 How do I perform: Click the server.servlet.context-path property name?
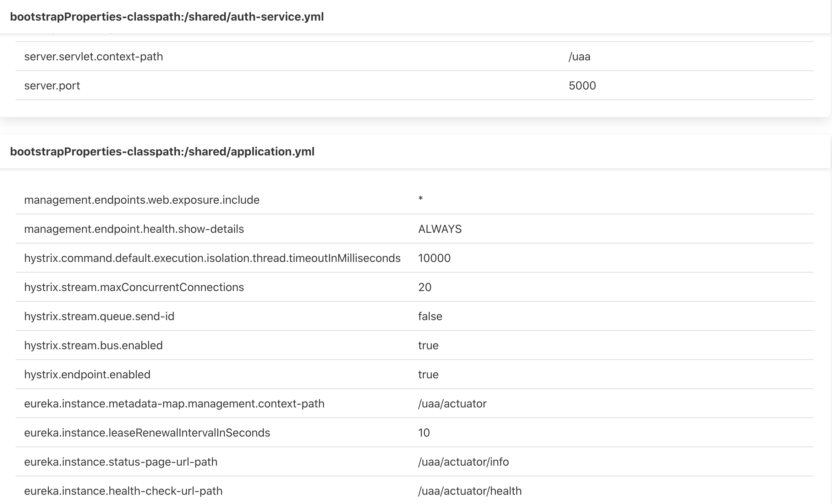93,56
